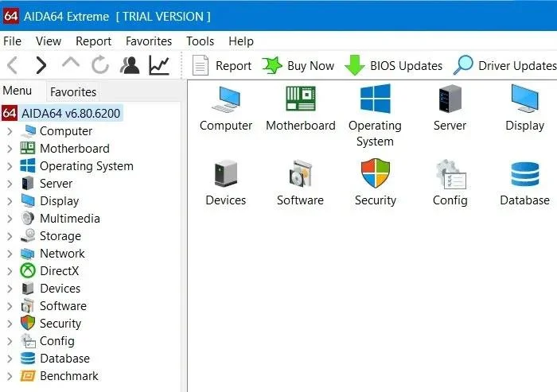The height and width of the screenshot is (392, 557).
Task: Open the Report menu
Action: 93,41
